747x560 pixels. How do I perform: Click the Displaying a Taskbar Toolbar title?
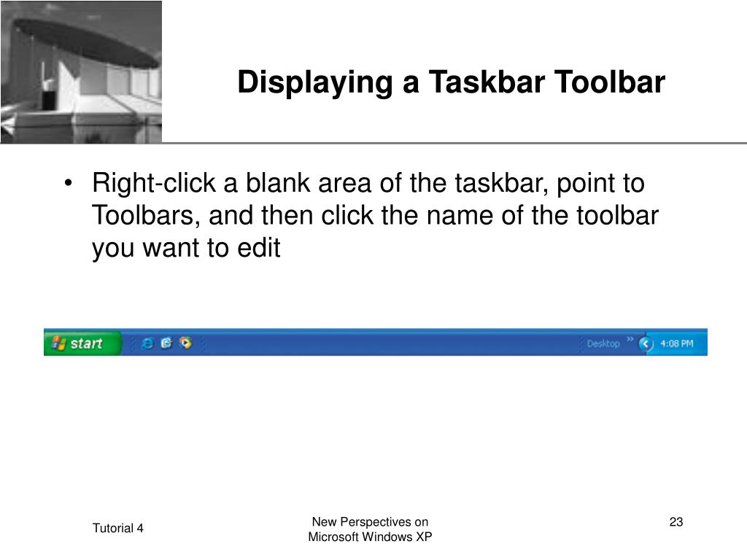[451, 82]
